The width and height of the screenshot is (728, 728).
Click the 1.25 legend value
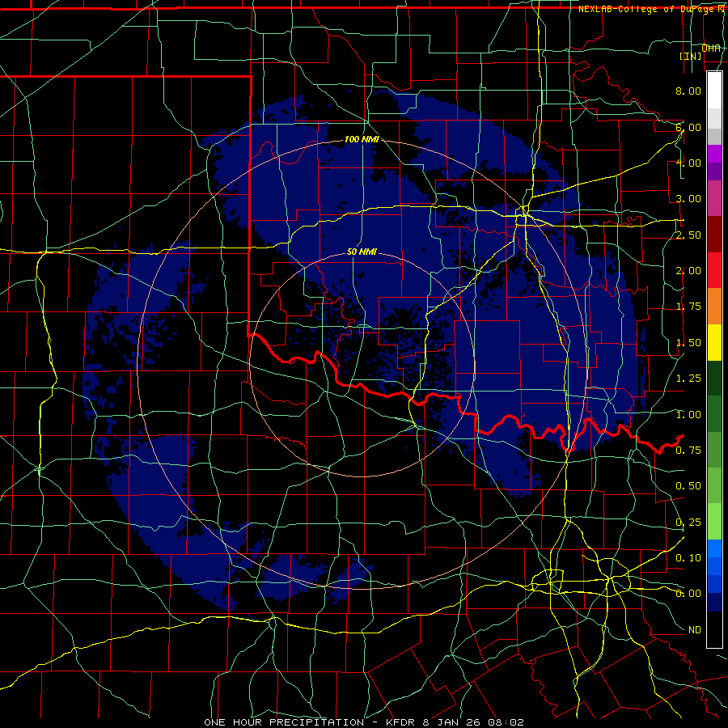point(688,379)
